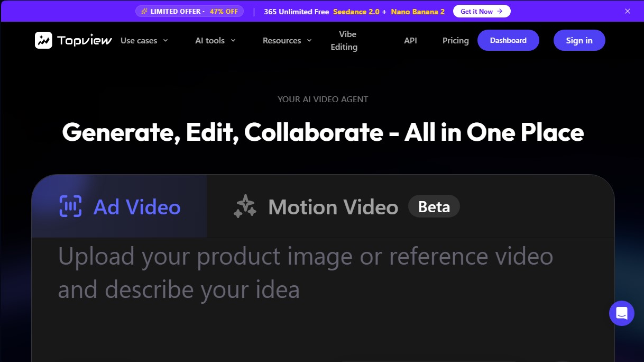
Task: Click the LIMITED OFFER 47% OFF badge
Action: (189, 11)
